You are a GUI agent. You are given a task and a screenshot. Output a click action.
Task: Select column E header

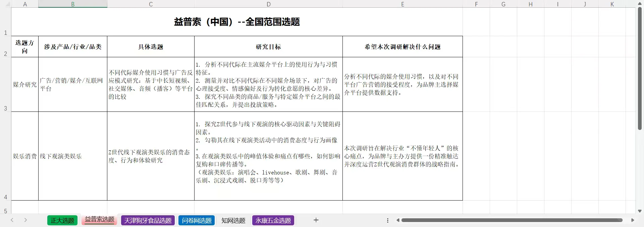(x=402, y=4)
